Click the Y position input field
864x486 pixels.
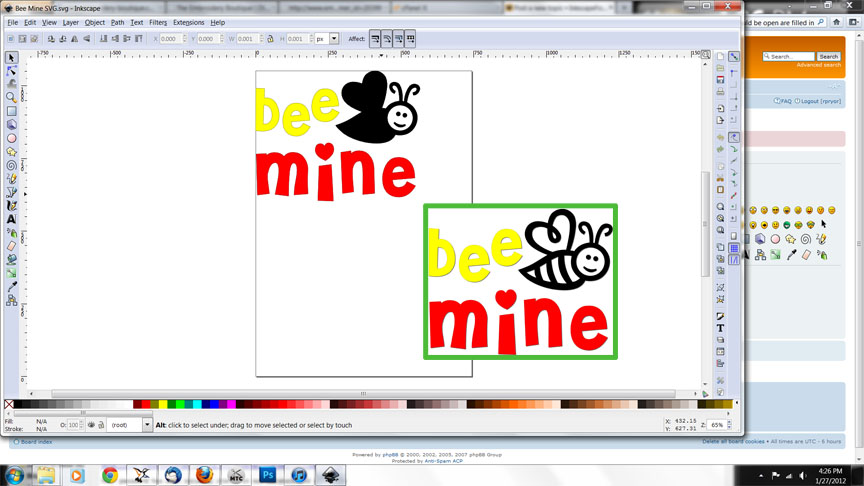[208, 39]
